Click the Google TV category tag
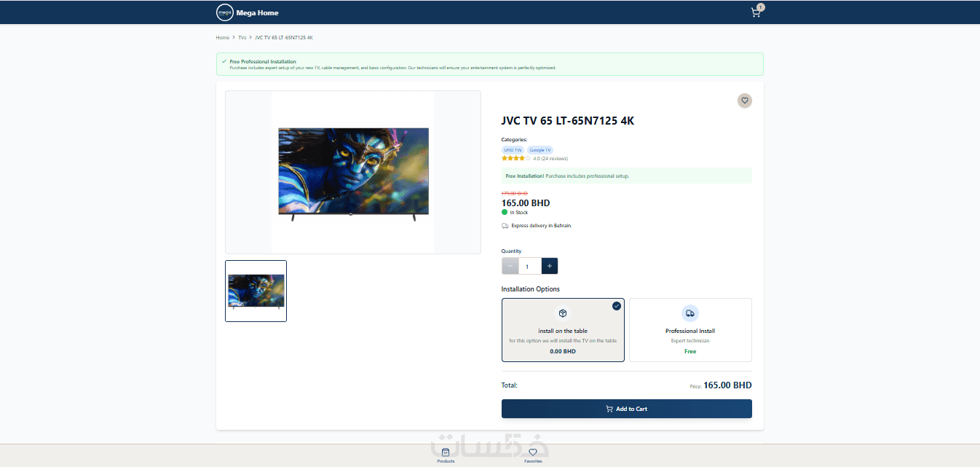The image size is (980, 467). click(x=540, y=150)
